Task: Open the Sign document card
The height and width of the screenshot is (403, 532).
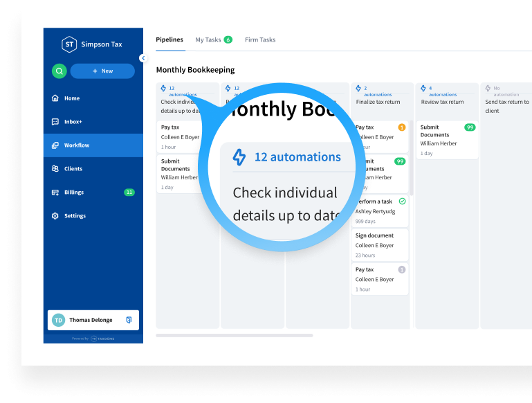Action: click(x=379, y=245)
